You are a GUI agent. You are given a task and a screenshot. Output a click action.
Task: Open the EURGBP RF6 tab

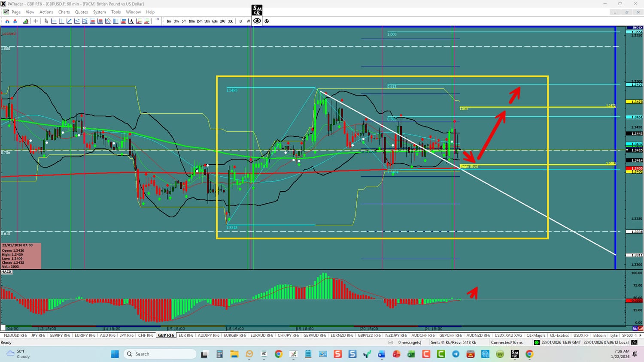coord(235,335)
